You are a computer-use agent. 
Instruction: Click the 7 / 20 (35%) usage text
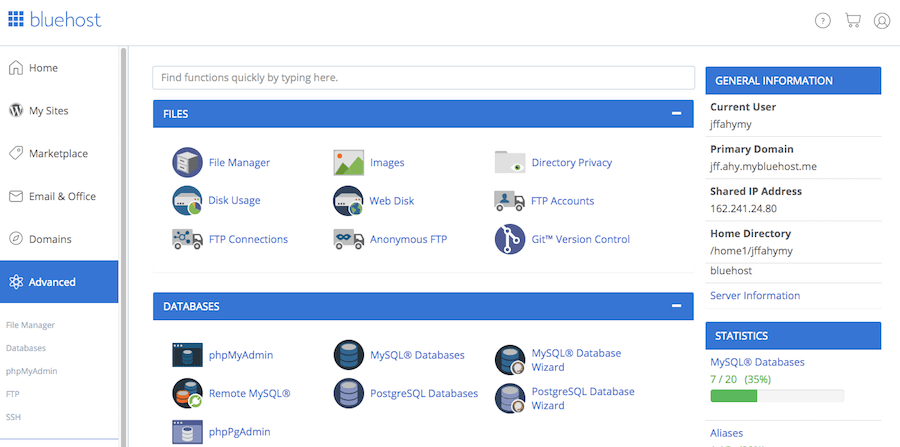pyautogui.click(x=740, y=379)
